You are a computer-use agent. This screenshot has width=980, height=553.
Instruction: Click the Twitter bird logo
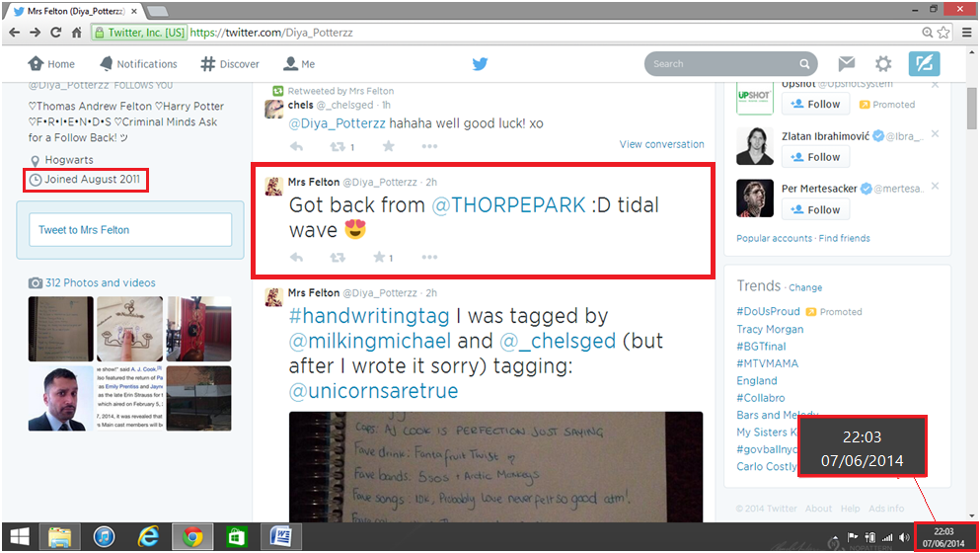(x=480, y=64)
